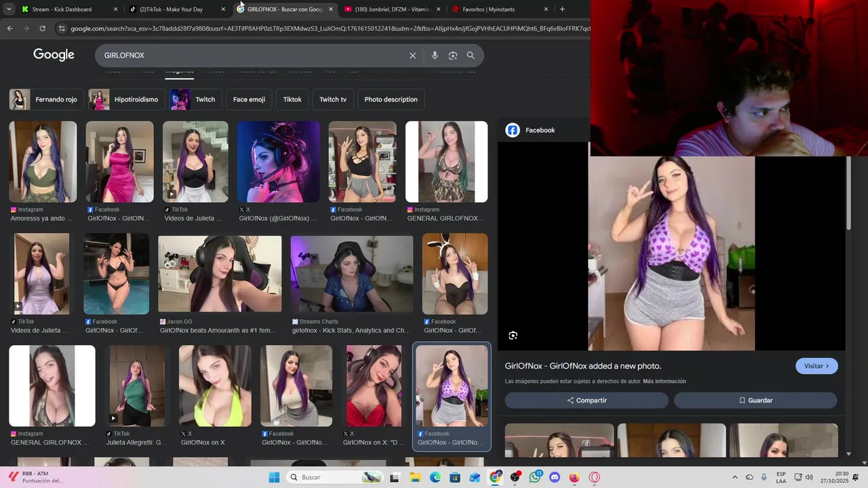
Task: Open the notification bell in tray
Action: (x=856, y=477)
